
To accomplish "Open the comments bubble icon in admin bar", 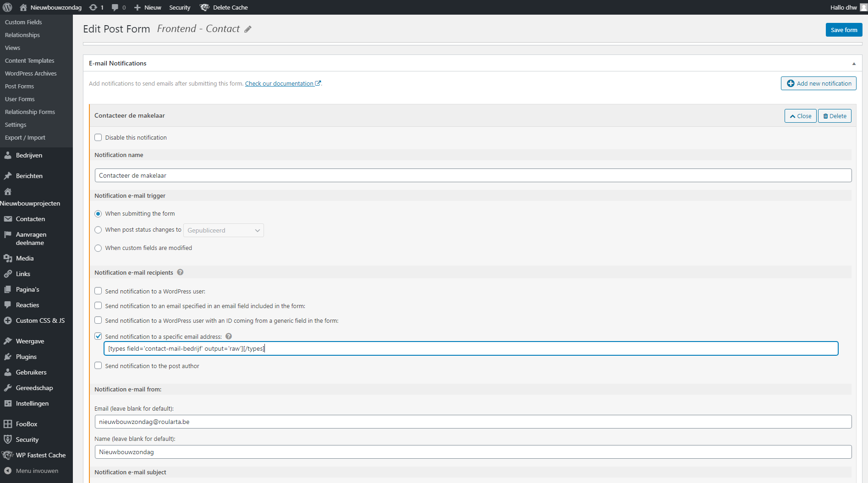I will 115,7.
